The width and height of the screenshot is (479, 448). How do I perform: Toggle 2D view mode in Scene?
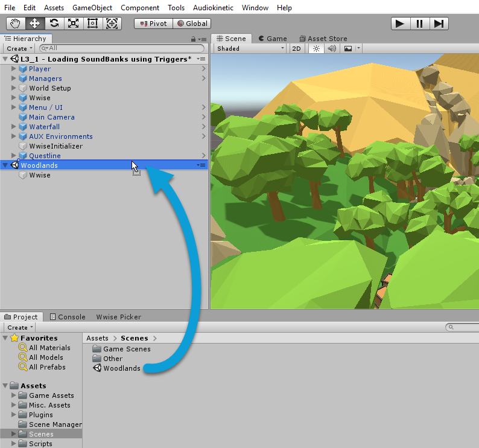pos(297,48)
